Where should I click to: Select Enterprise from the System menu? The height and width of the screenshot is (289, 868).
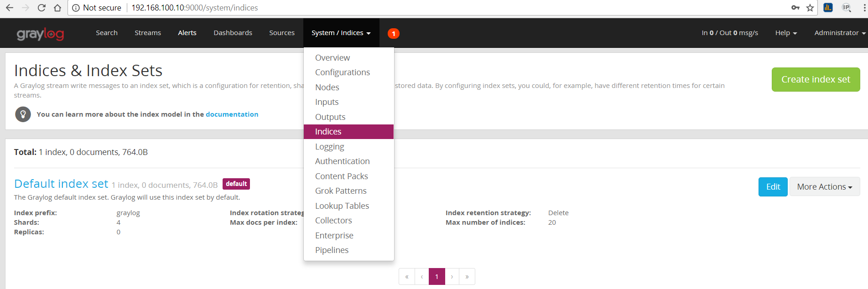point(348,236)
